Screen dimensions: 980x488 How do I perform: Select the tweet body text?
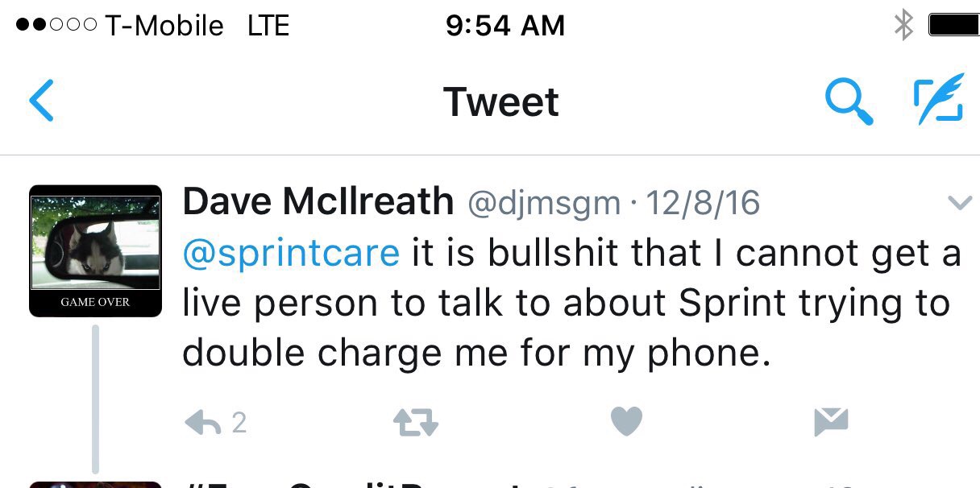(572, 304)
